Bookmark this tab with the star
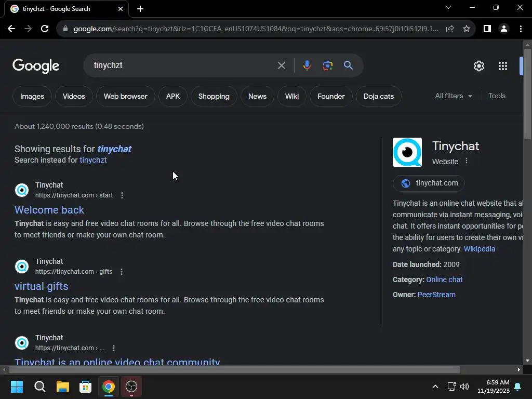This screenshot has width=532, height=399. pyautogui.click(x=467, y=29)
